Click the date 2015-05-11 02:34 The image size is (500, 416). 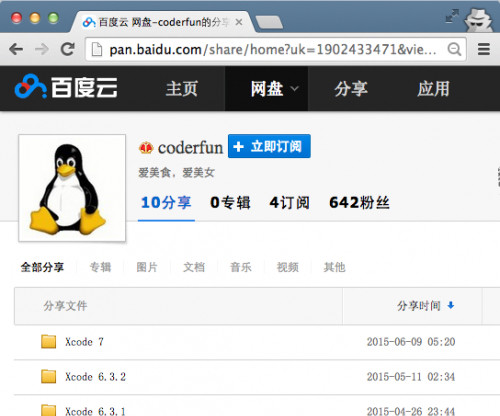pos(411,377)
